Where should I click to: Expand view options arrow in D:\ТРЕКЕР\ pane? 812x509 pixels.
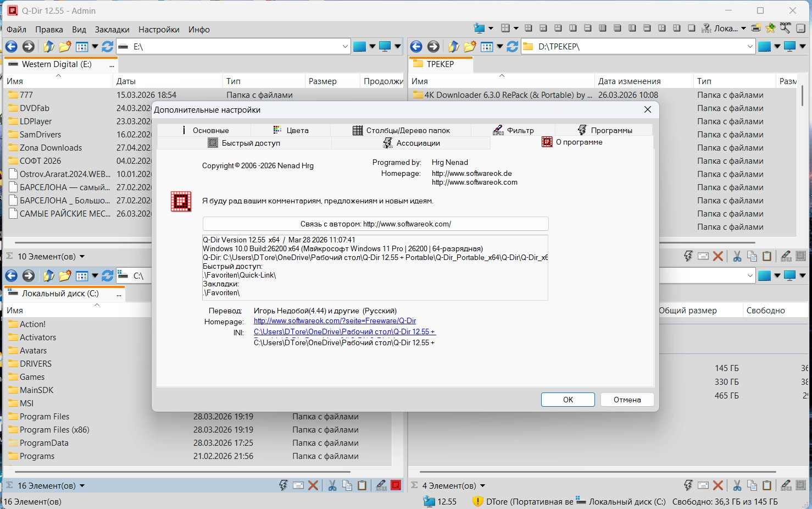point(499,47)
